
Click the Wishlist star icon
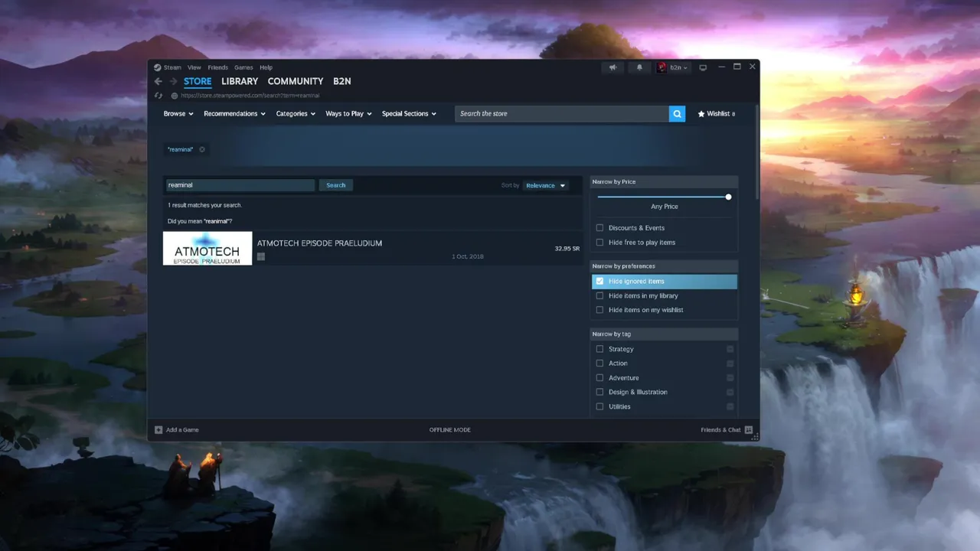click(701, 113)
